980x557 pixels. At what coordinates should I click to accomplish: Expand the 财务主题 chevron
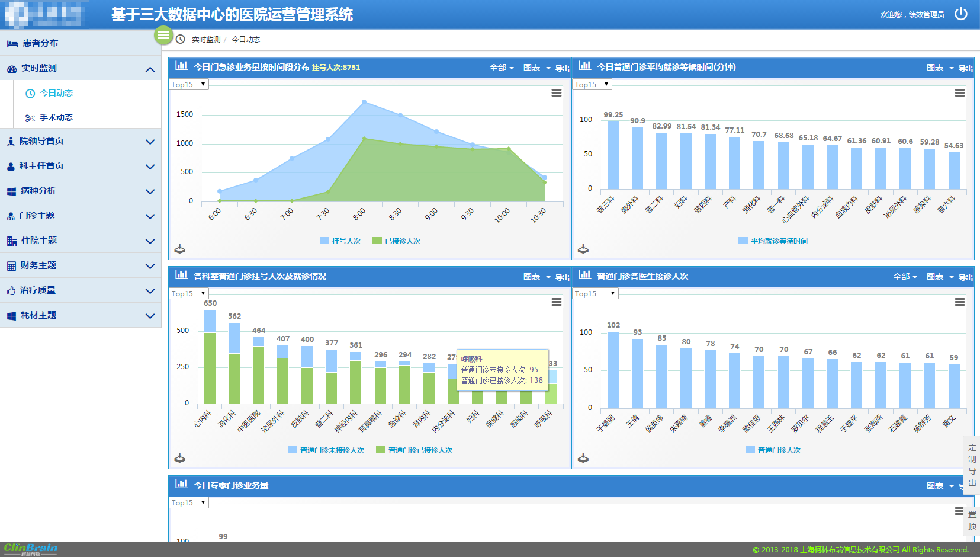pyautogui.click(x=150, y=266)
